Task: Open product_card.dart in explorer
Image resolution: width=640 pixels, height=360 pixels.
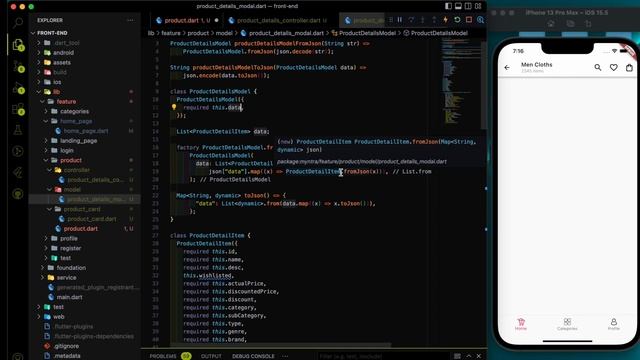Action: [92, 219]
